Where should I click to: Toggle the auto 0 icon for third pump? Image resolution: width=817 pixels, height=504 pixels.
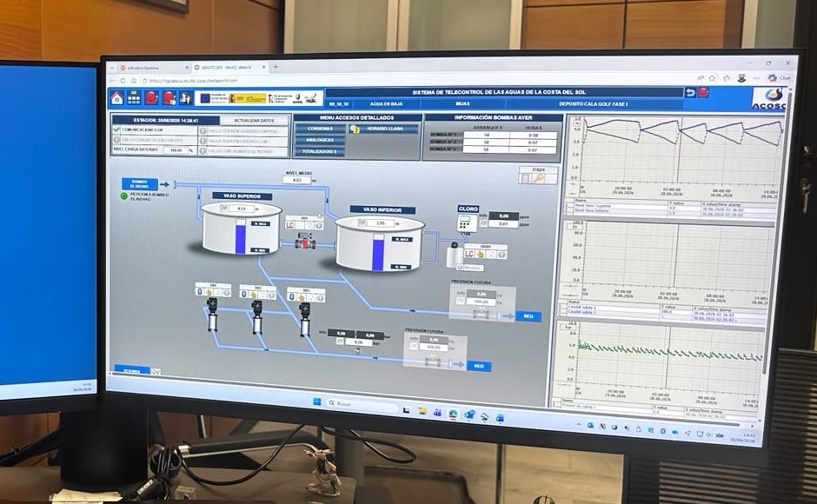(x=292, y=297)
